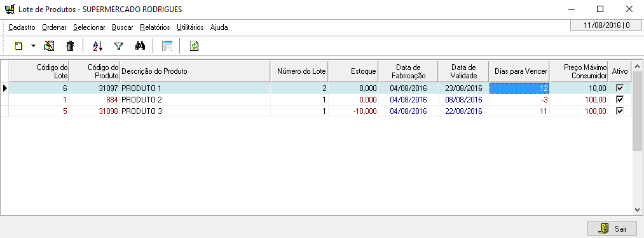Click the Dias para Vencer column header
This screenshot has width=644, height=238.
(x=519, y=71)
